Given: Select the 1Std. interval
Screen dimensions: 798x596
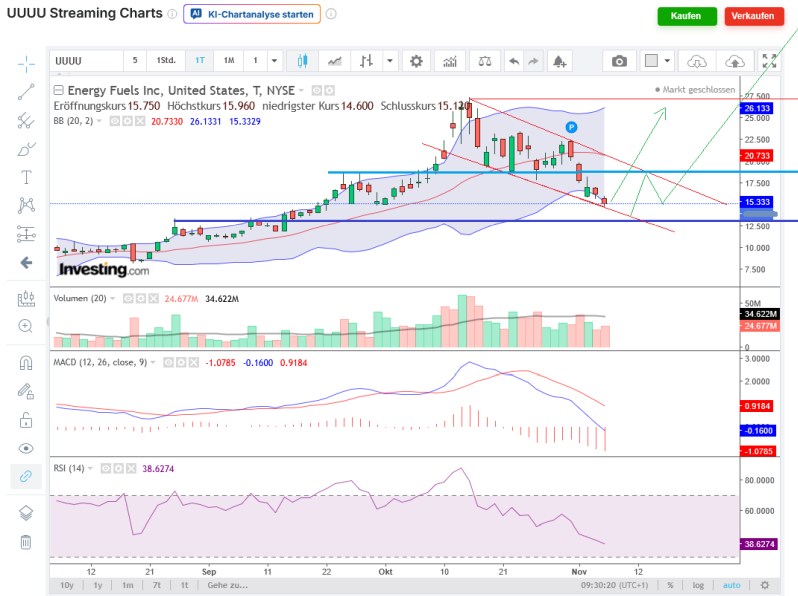Looking at the screenshot, I should tap(166, 61).
